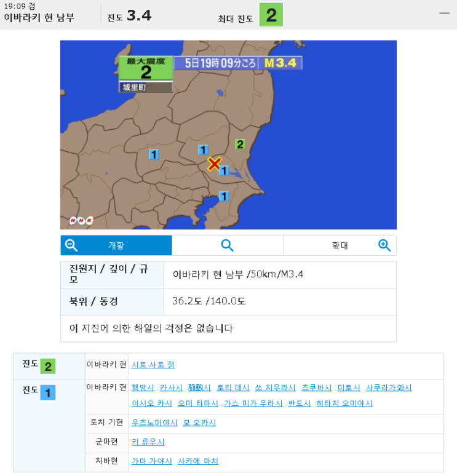Open the 츠쿠바시 link

[316, 387]
